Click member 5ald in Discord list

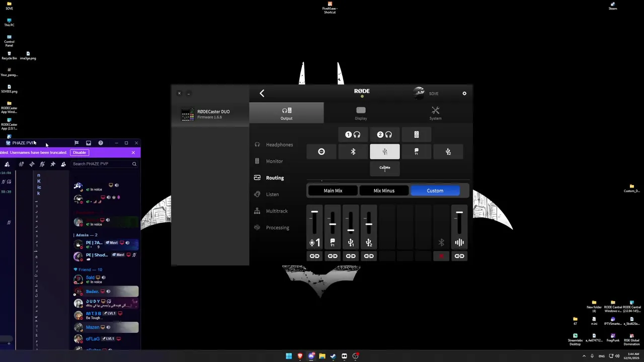106,279
